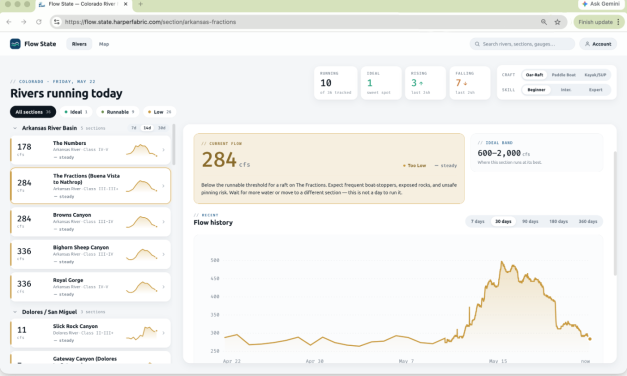Image resolution: width=627 pixels, height=376 pixels.
Task: Focus the Search rivers, sections, gauges field
Action: point(522,44)
